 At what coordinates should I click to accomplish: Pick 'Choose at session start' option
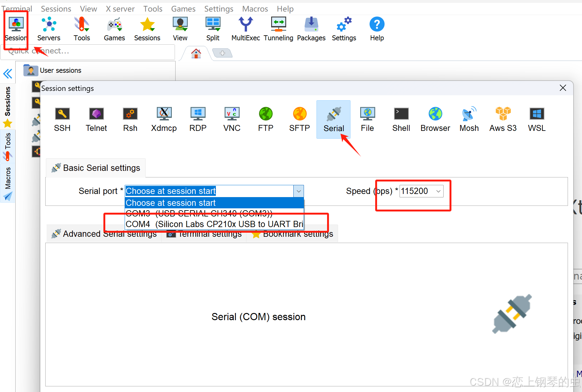point(214,203)
